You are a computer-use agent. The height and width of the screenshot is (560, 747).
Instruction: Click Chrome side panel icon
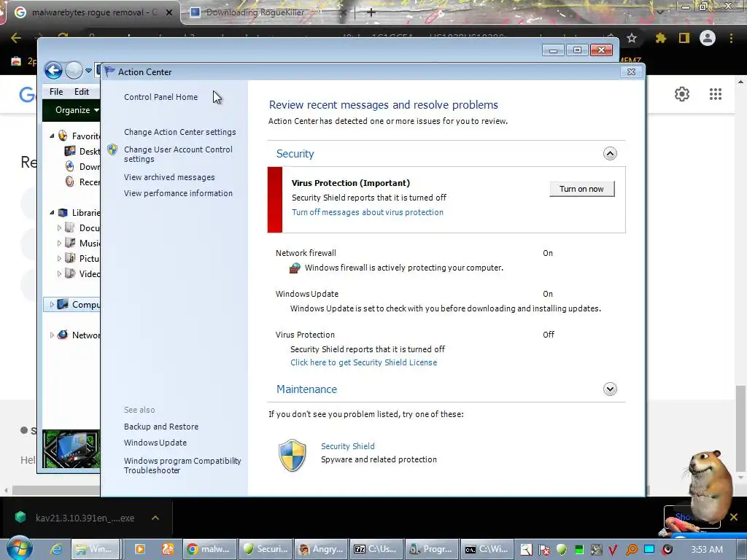(x=684, y=38)
